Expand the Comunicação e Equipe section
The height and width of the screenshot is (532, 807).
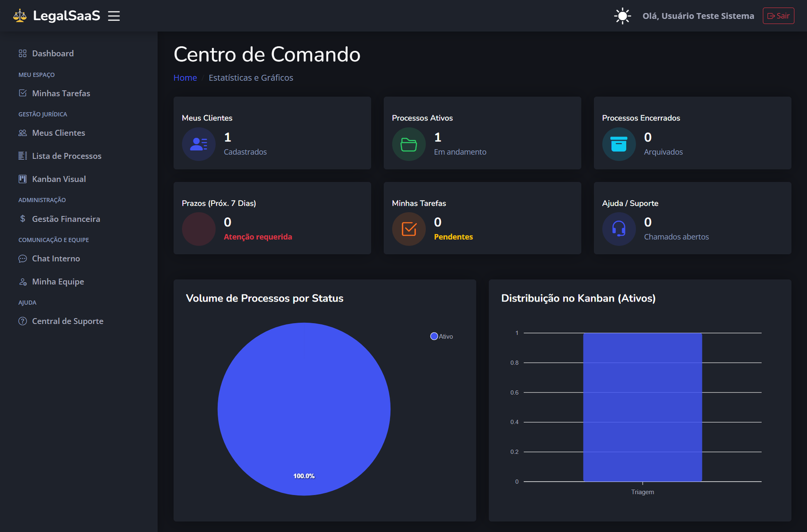point(54,240)
